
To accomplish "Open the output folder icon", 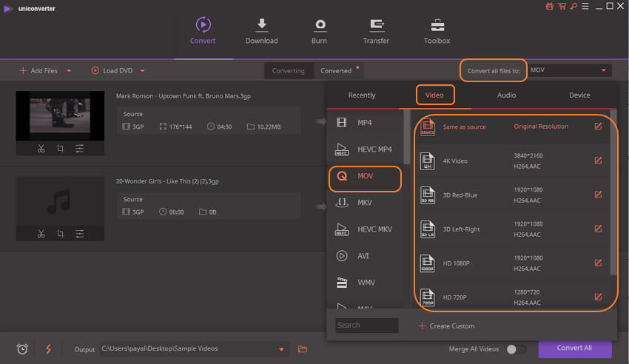I will 303,349.
